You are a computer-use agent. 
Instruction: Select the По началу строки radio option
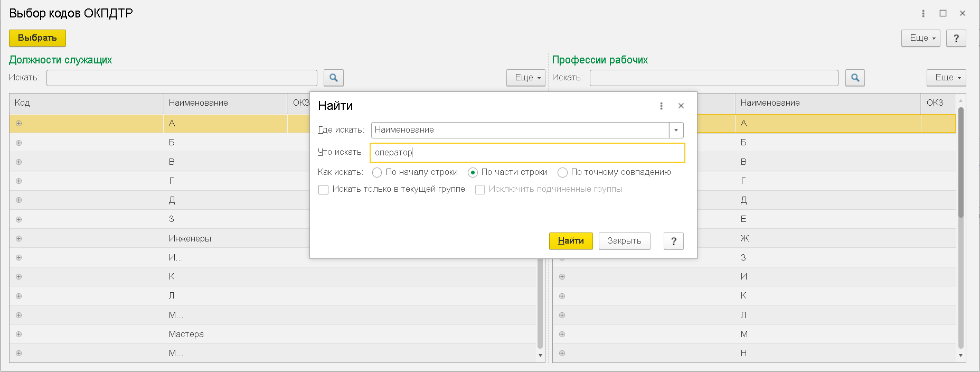pos(377,172)
